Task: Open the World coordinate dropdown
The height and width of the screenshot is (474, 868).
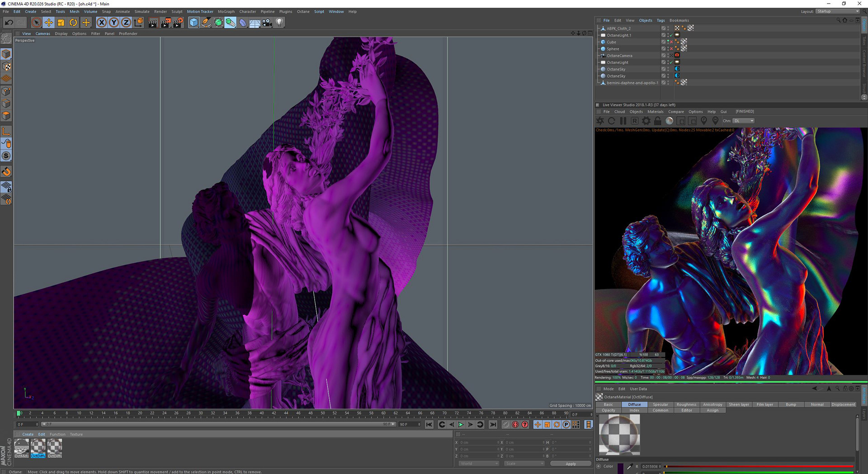Action: click(479, 464)
